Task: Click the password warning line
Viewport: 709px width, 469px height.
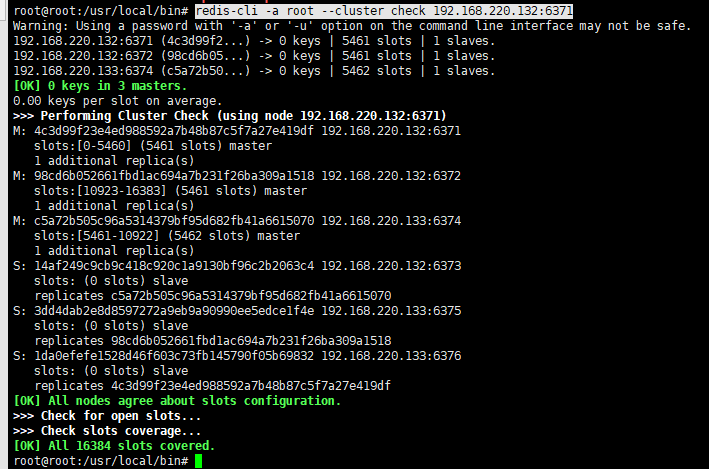Action: tap(352, 26)
